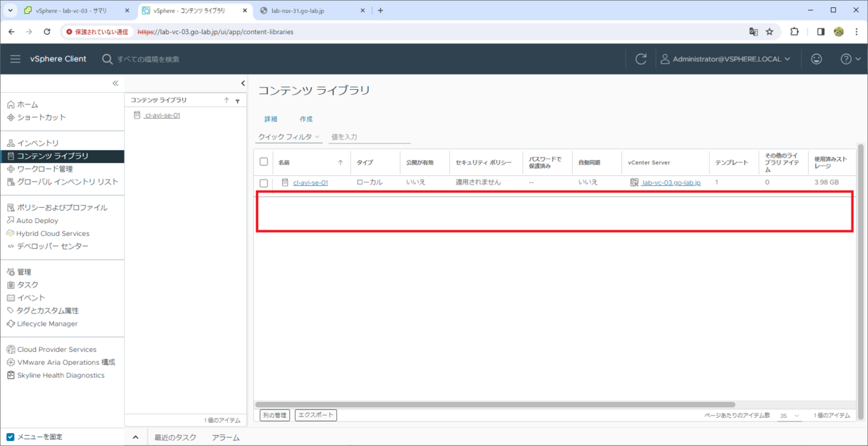Screen dimensions: 868x446
Task: Open イベント in the sidebar
Action: pos(31,298)
